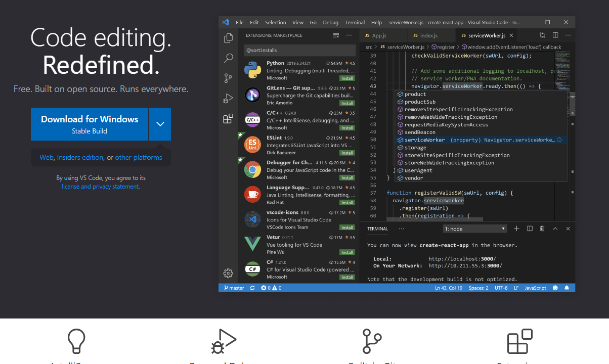Select 'sendBeacon' in suggestion list
The height and width of the screenshot is (364, 609).
tap(420, 132)
